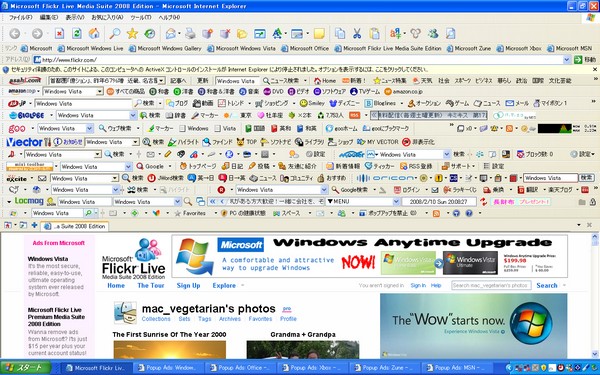The height and width of the screenshot is (375, 600).
Task: Open Favorites with the yellow star icon
Action: pyautogui.click(x=132, y=34)
